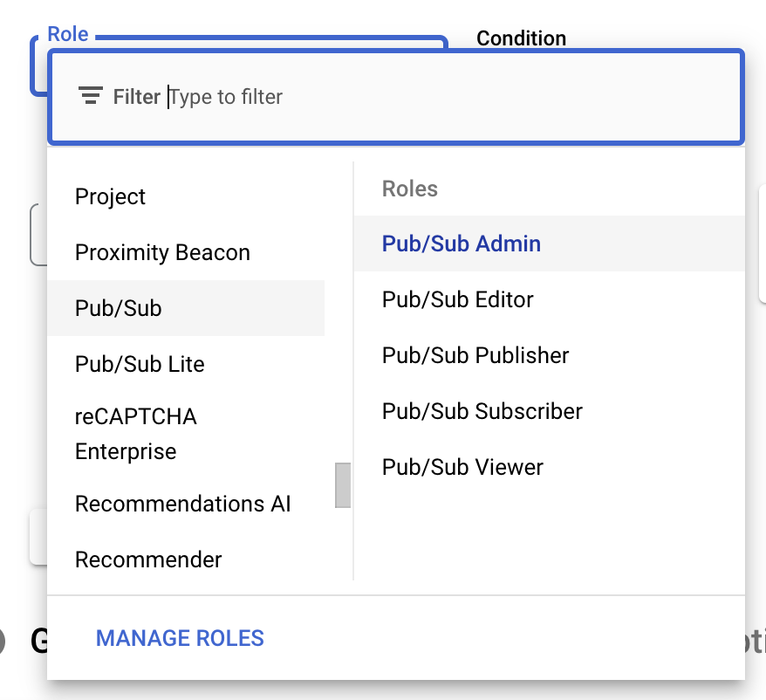Click the Condition heading
This screenshot has height=700, width=766.
521,38
